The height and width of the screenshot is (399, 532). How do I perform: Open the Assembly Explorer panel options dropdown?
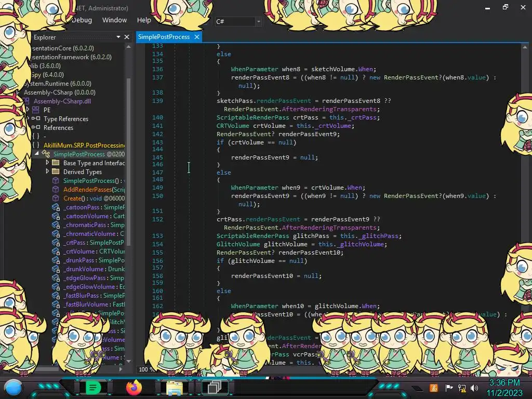tap(118, 37)
